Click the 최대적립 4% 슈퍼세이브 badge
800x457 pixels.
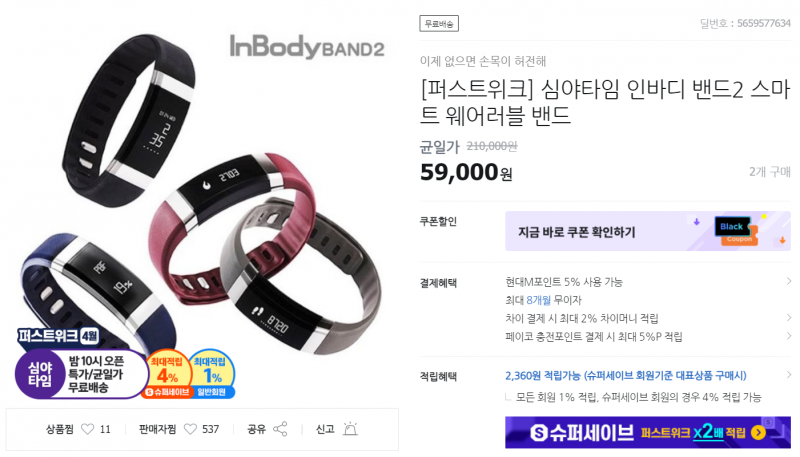pyautogui.click(x=168, y=376)
